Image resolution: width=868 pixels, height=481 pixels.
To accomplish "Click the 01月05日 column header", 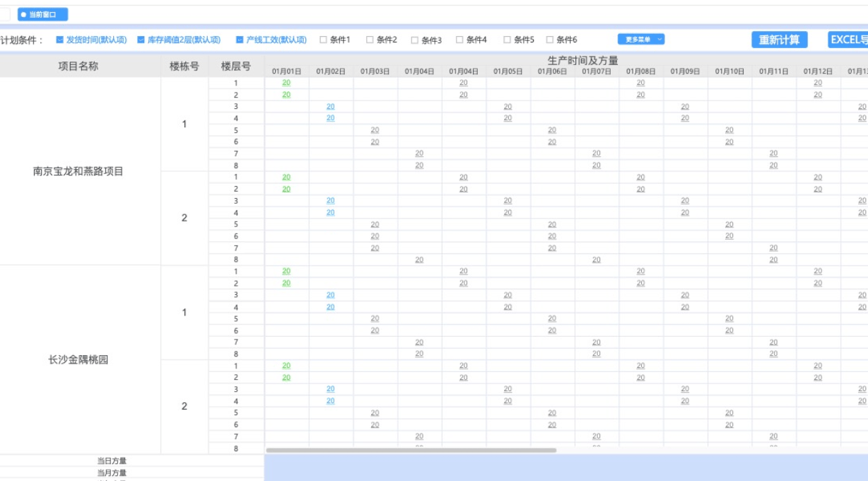I will point(508,71).
